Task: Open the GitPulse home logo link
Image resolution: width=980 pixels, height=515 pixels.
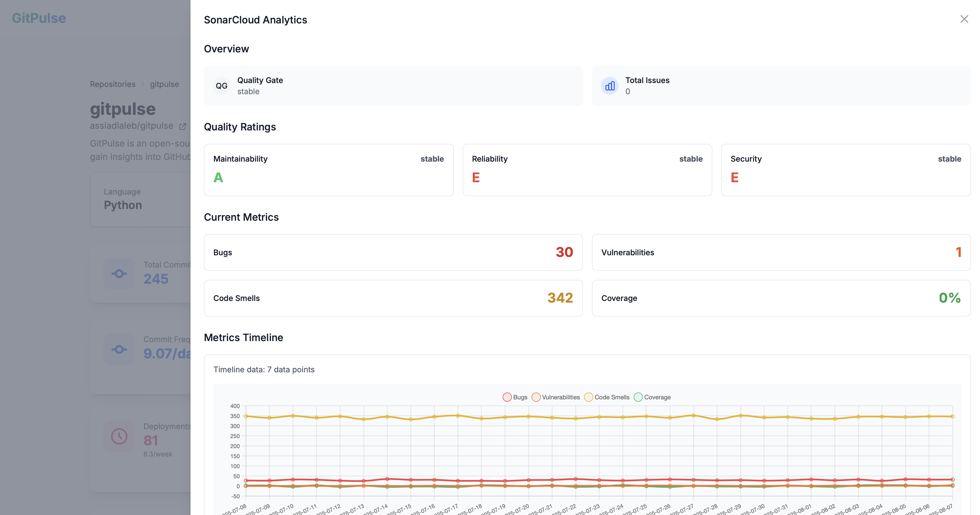Action: click(39, 18)
